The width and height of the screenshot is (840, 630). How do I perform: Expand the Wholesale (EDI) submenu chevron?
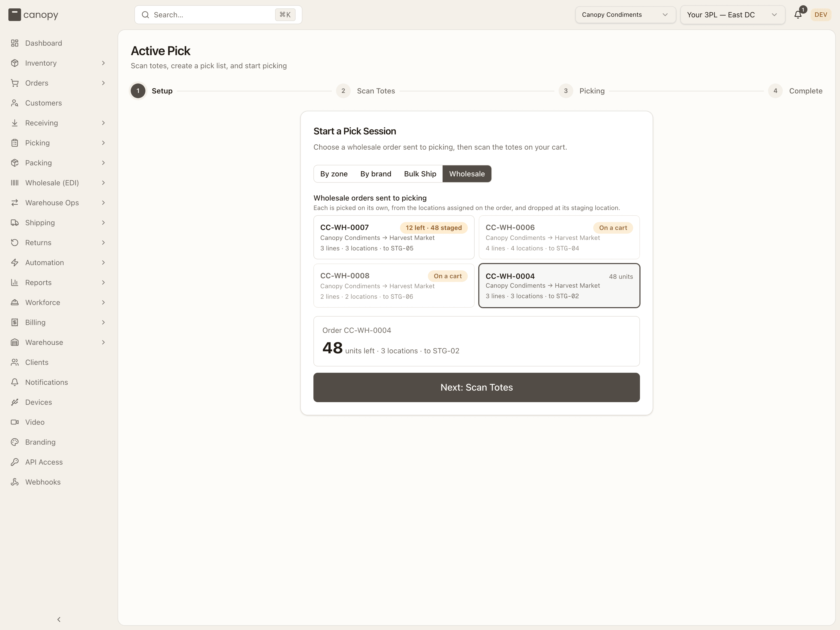[103, 183]
